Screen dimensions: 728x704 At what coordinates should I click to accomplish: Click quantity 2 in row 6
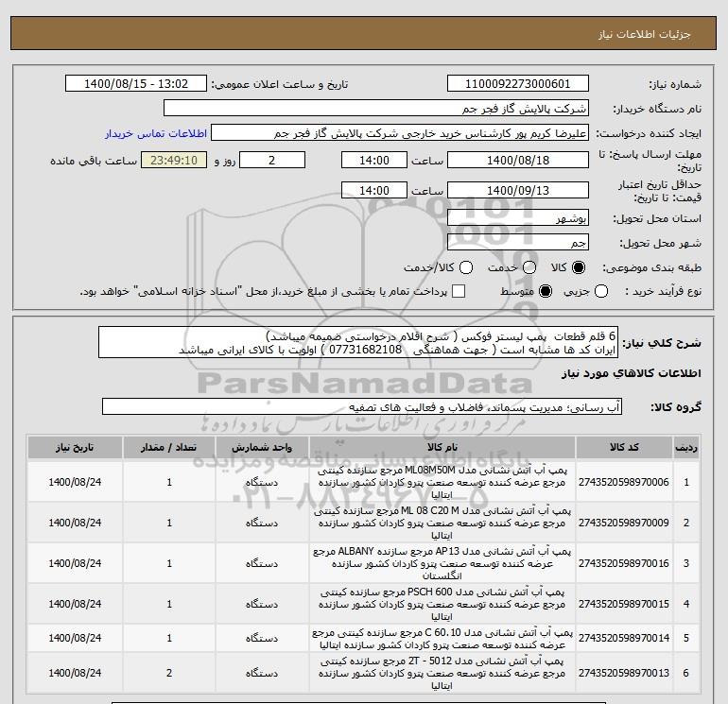pos(169,673)
